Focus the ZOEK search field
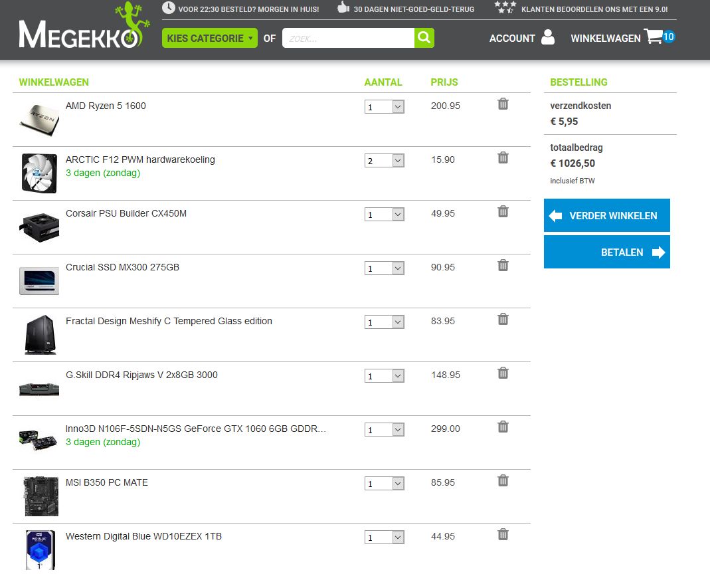 pyautogui.click(x=348, y=38)
